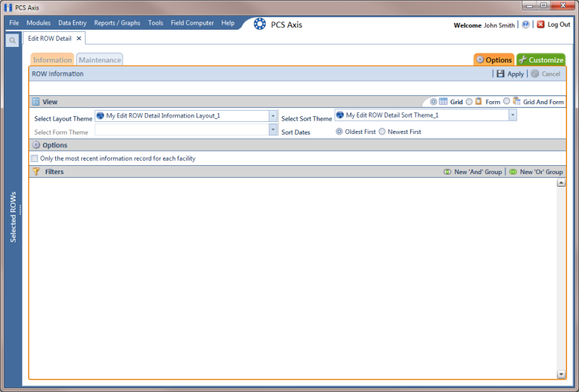Select the Form view radio button
The width and height of the screenshot is (579, 392).
coord(469,101)
